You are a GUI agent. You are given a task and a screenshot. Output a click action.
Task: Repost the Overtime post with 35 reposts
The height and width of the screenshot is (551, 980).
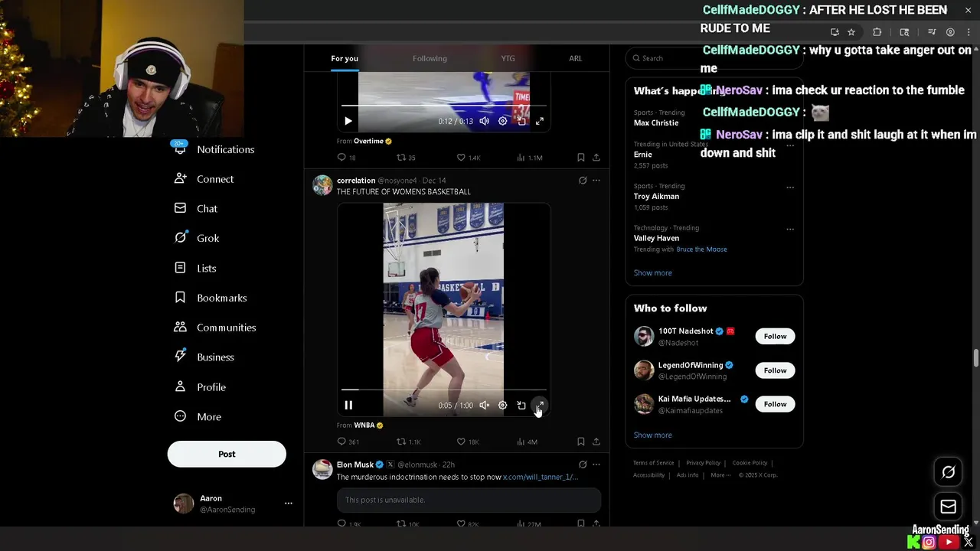coord(406,158)
